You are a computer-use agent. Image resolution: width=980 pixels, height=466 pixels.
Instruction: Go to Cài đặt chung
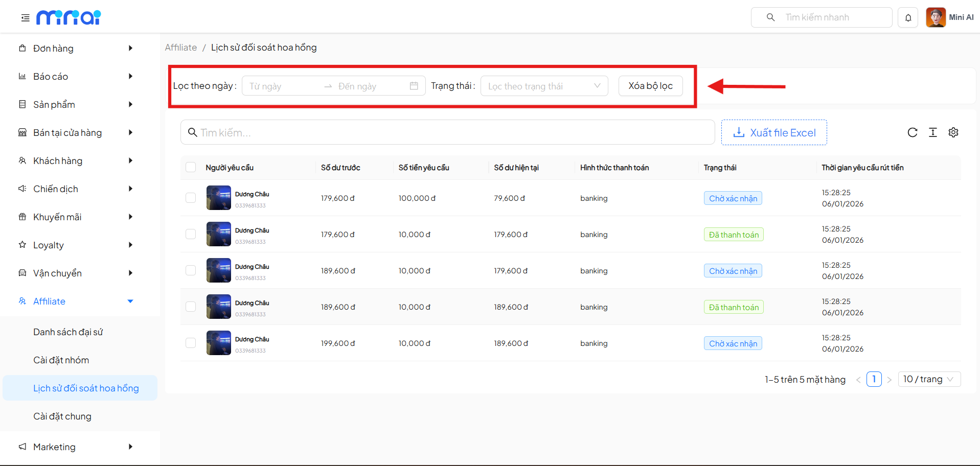pyautogui.click(x=62, y=416)
